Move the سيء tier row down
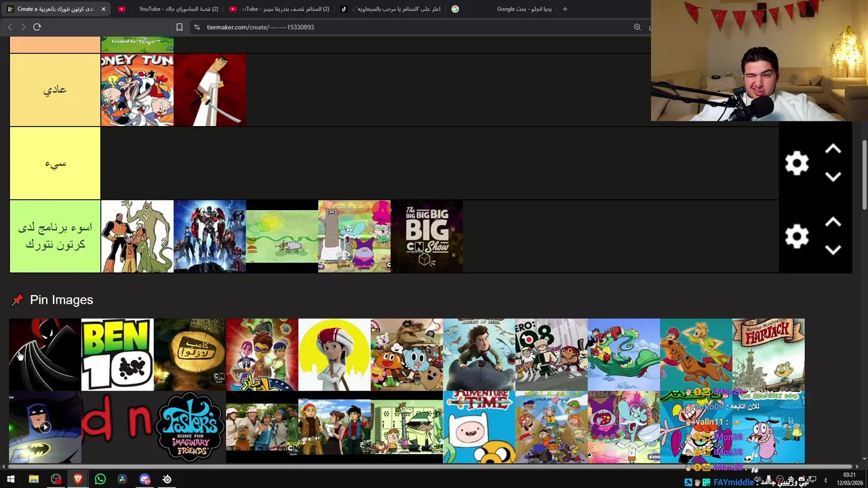 coord(833,177)
